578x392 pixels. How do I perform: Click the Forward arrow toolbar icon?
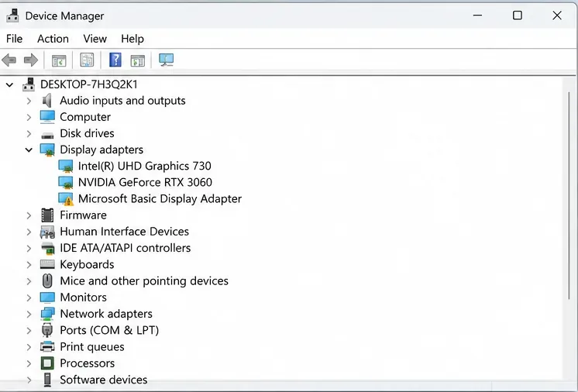[30, 60]
